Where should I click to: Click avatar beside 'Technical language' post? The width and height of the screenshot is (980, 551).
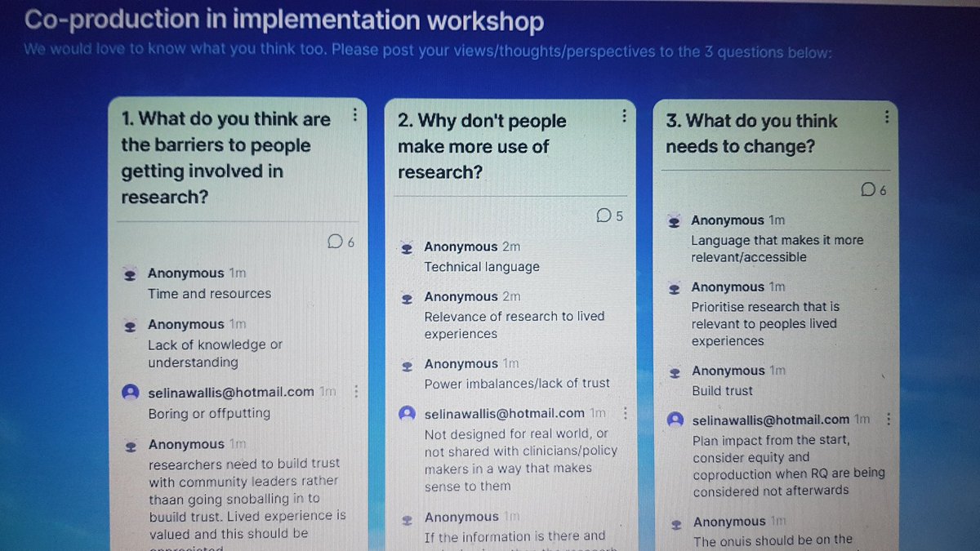(x=407, y=248)
